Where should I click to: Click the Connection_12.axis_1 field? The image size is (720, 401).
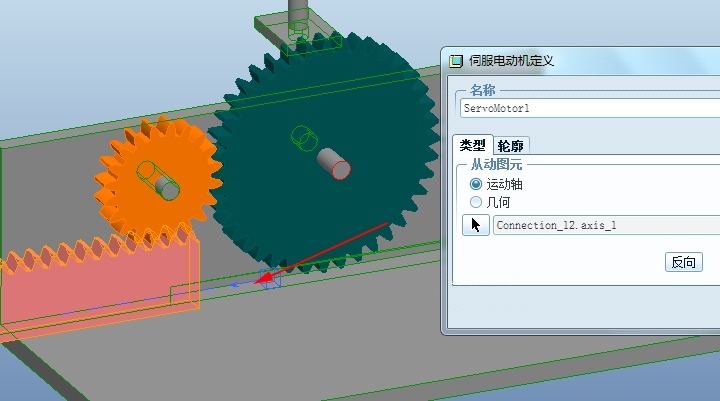[606, 226]
